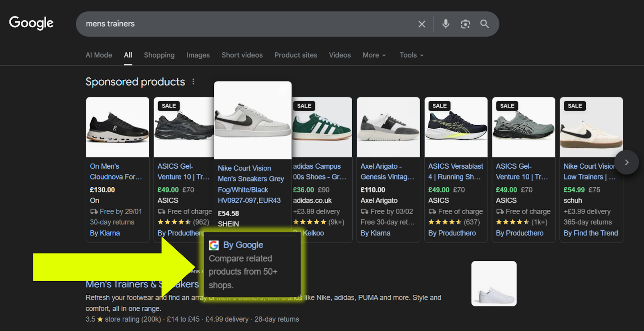Open grey-green ASICS Gel-Venture 10 image

pyautogui.click(x=524, y=127)
